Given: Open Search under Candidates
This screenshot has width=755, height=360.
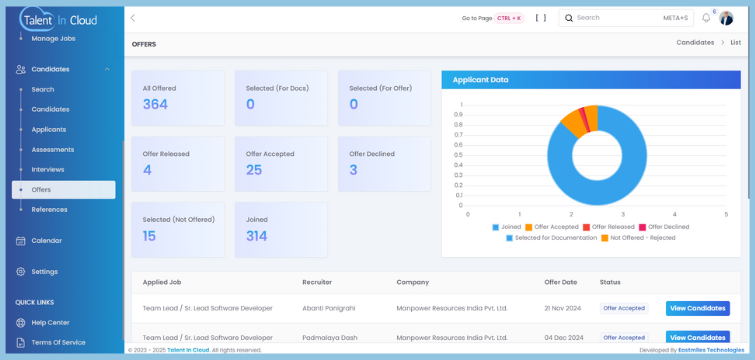Looking at the screenshot, I should point(43,90).
